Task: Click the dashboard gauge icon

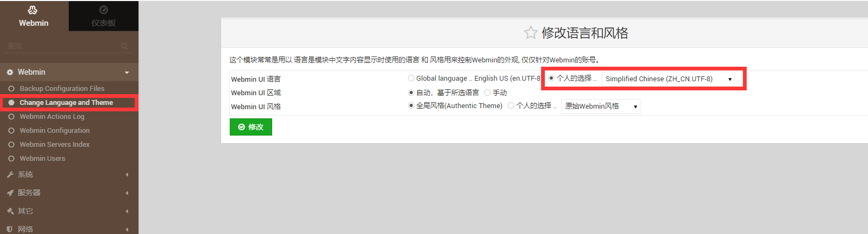Action: pyautogui.click(x=104, y=10)
